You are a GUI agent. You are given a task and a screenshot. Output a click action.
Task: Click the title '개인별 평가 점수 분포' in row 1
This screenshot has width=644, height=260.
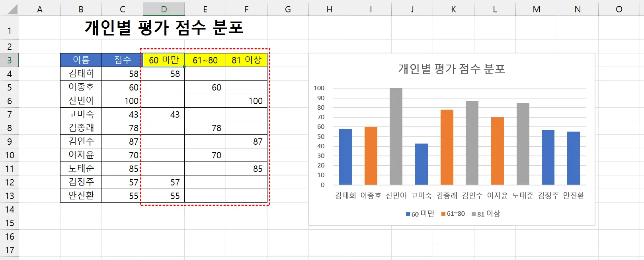(164, 28)
